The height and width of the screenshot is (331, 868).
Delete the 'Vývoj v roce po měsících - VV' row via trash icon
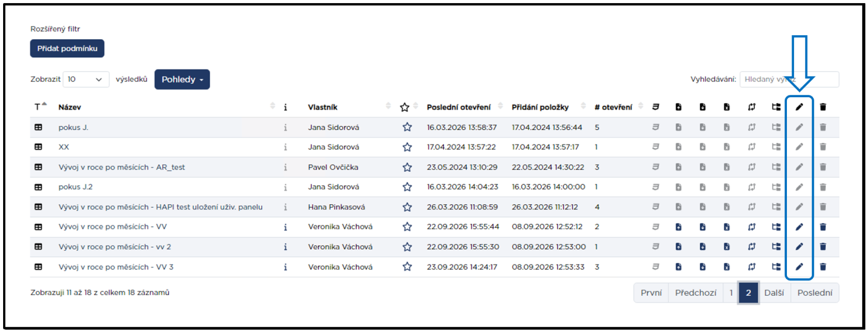[823, 227]
